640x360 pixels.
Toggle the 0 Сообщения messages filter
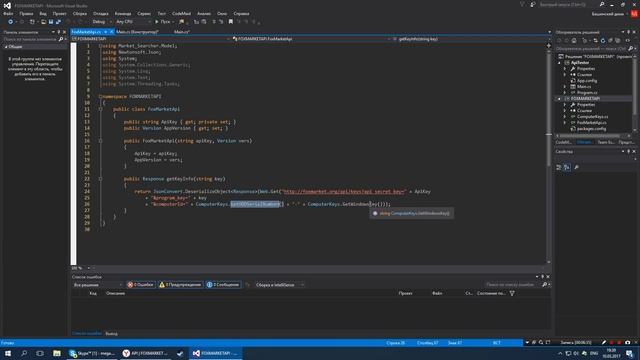coord(223,285)
